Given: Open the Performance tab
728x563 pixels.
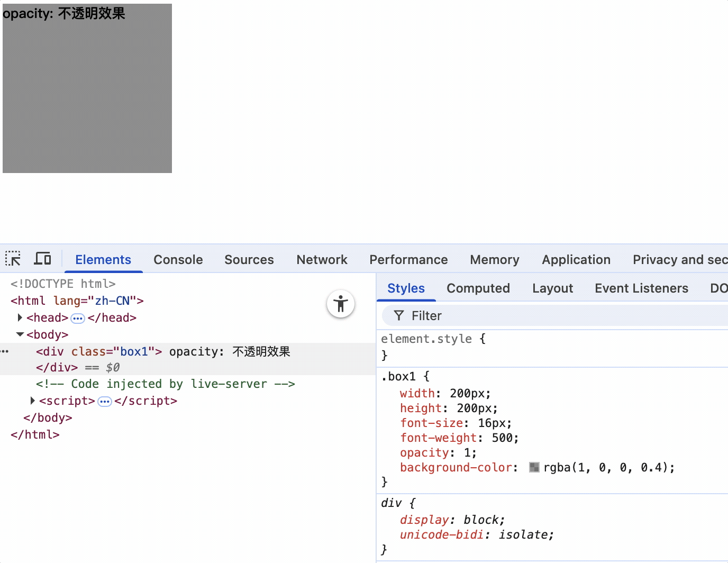Looking at the screenshot, I should [408, 260].
